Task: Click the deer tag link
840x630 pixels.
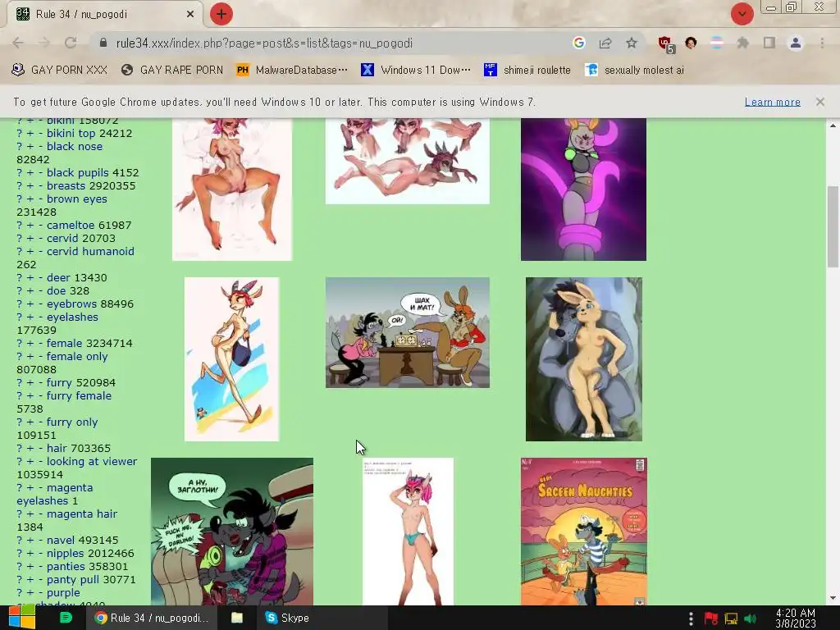Action: (x=58, y=277)
